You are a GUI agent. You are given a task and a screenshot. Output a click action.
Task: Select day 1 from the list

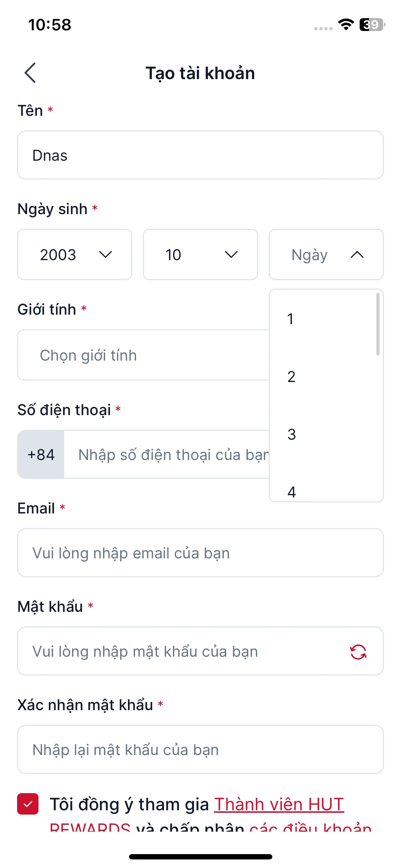click(291, 319)
